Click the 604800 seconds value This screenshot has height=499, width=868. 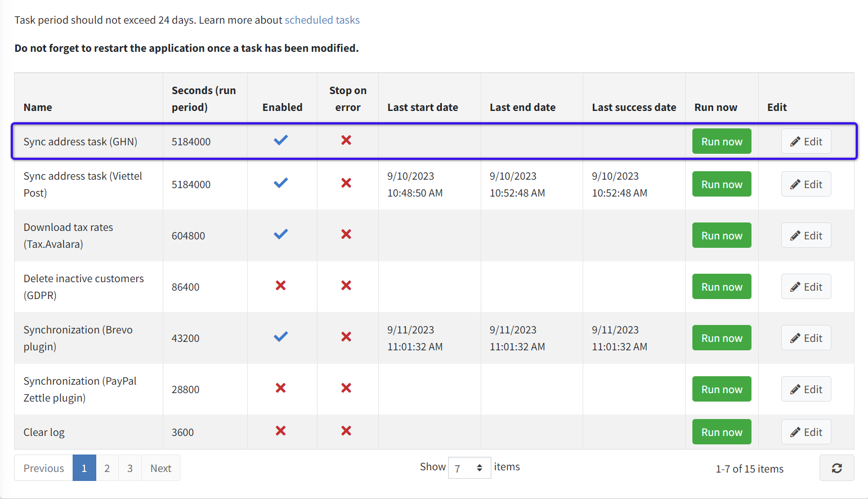[x=189, y=235]
